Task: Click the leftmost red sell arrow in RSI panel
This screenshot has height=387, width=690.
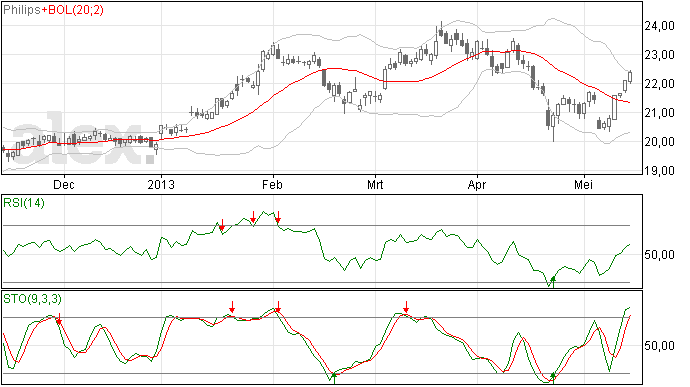Action: point(222,225)
